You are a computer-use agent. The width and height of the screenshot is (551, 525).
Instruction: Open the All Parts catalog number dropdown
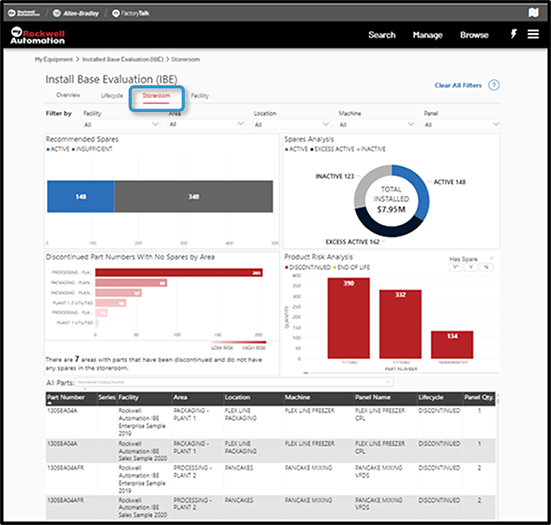(234, 382)
